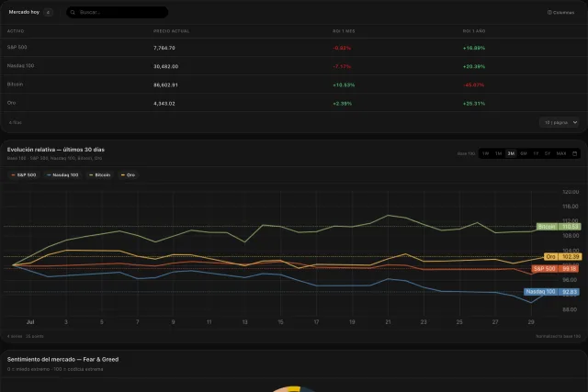Click the price 7,764.70
This screenshot has height=392, width=588.
(164, 48)
